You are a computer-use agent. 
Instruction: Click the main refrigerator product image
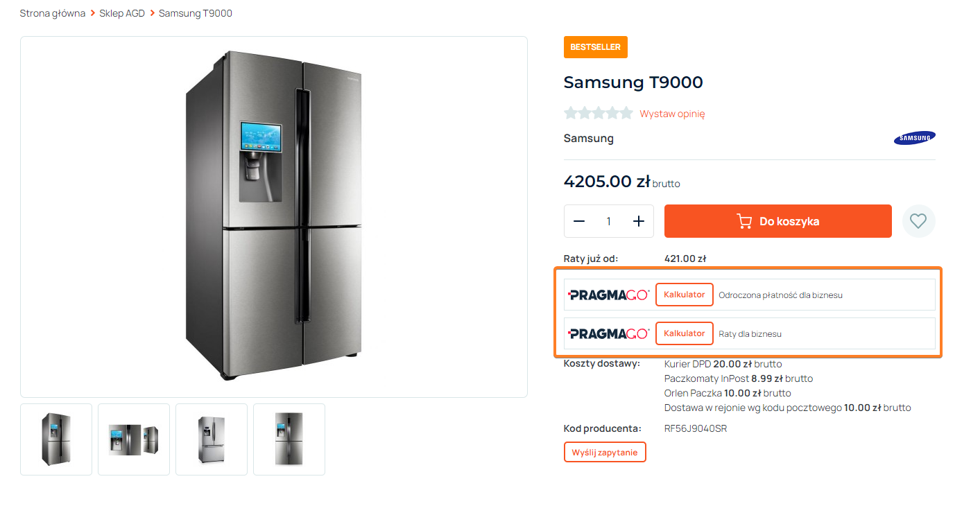pos(274,216)
